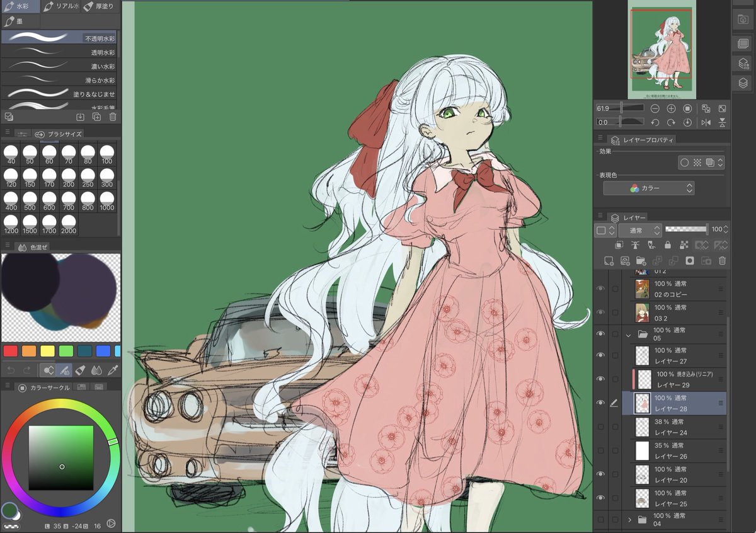
Task: Click the Navigator canvas thumbnail
Action: [x=661, y=49]
